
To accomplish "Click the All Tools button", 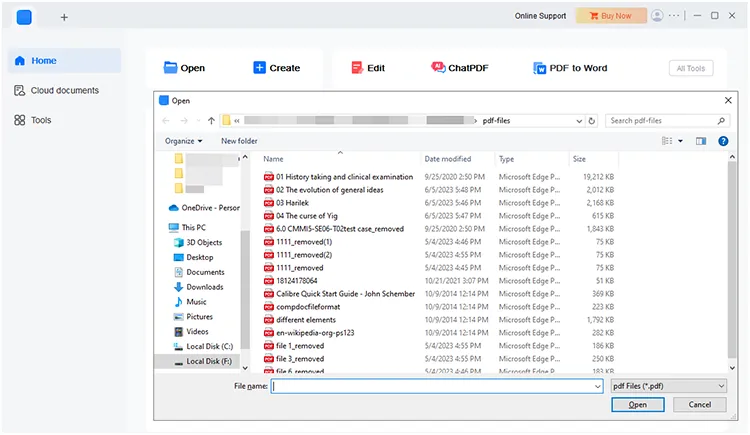I will click(691, 68).
